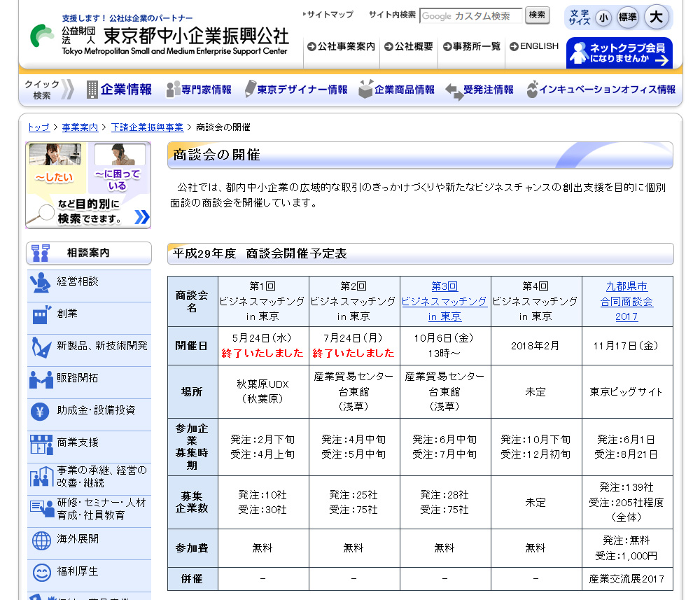Open 販路開拓 handshake icon
Image resolution: width=700 pixels, height=600 pixels.
[41, 379]
